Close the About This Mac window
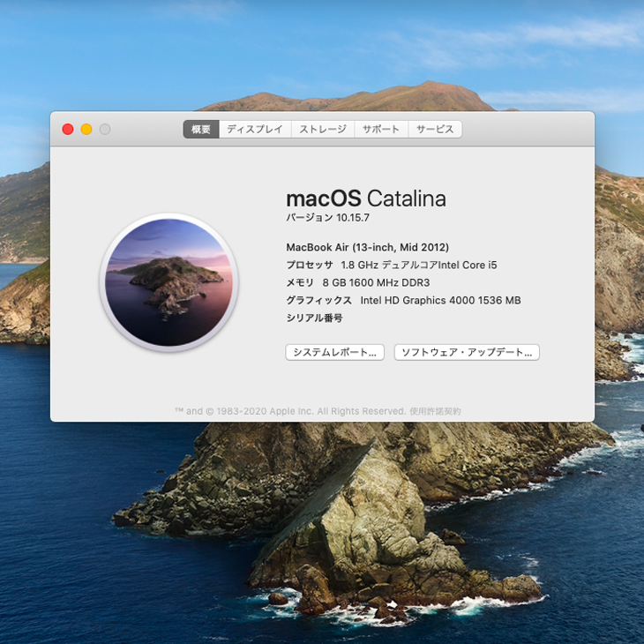 68,130
